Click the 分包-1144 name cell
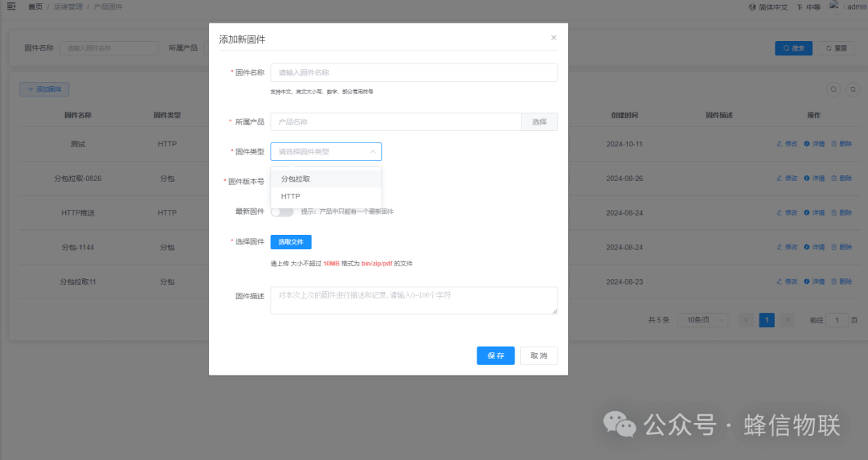The width and height of the screenshot is (868, 460). coord(78,247)
